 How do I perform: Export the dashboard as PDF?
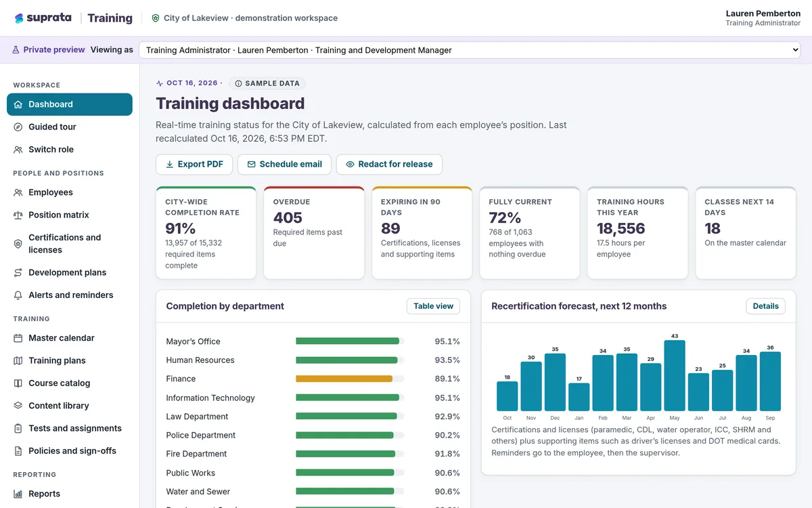pos(194,164)
